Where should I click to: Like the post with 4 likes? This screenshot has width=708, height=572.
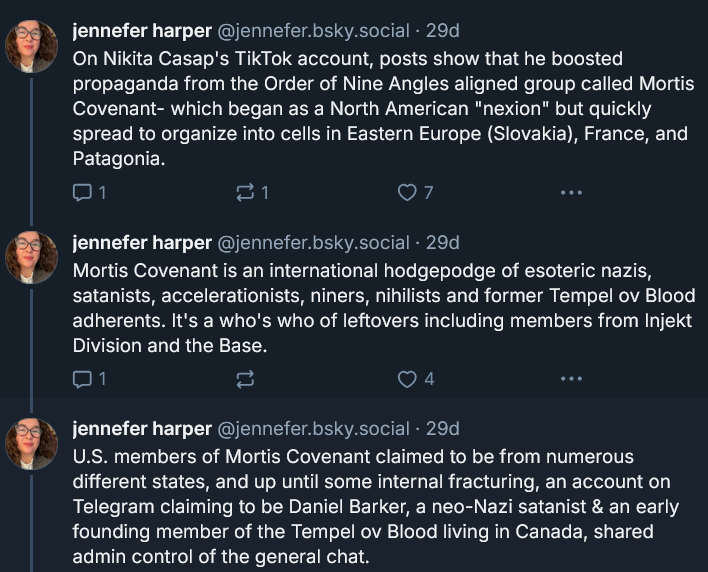pyautogui.click(x=407, y=379)
